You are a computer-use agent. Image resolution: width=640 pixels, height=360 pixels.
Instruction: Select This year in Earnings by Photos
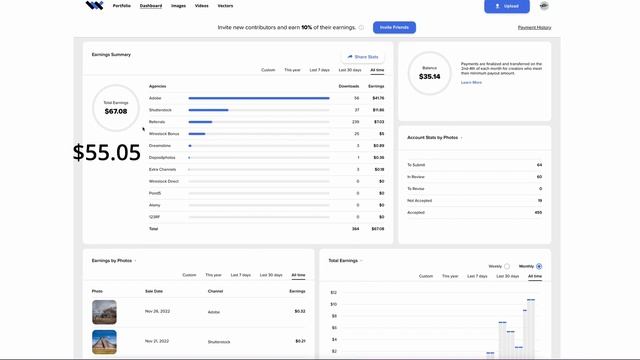[213, 275]
